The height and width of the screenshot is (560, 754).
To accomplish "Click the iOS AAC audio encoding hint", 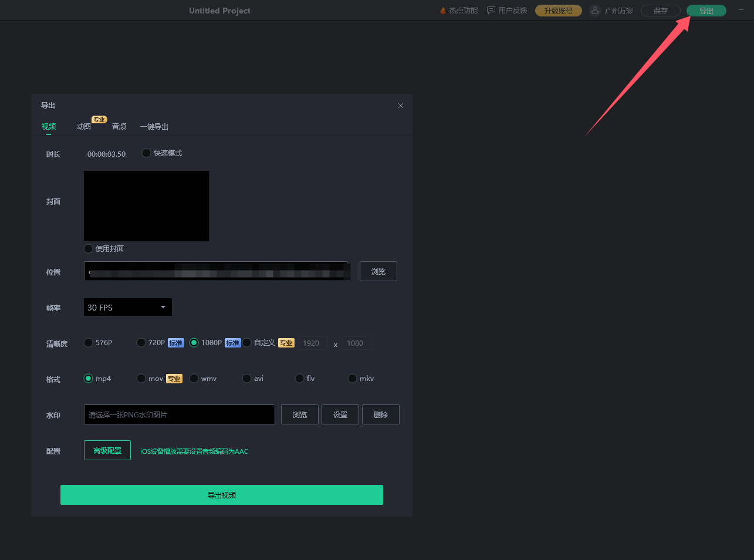I will point(194,451).
